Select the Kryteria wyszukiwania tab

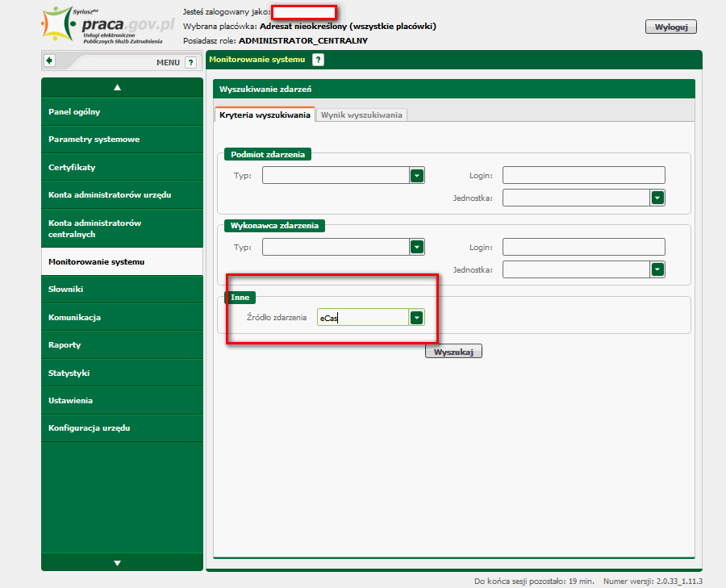[265, 115]
